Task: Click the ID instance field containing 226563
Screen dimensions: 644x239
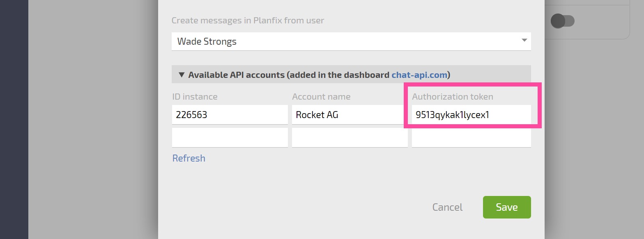Action: tap(230, 115)
